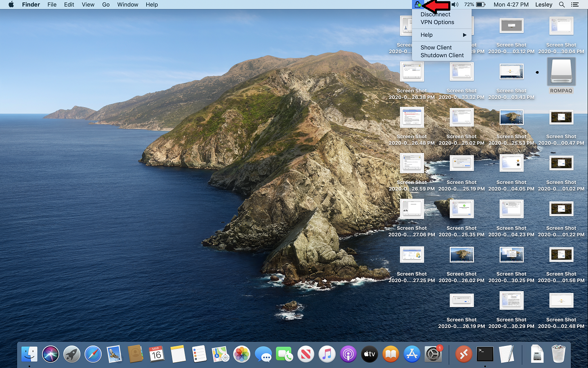Open VPN Options from the menu
The width and height of the screenshot is (588, 368).
click(x=437, y=22)
